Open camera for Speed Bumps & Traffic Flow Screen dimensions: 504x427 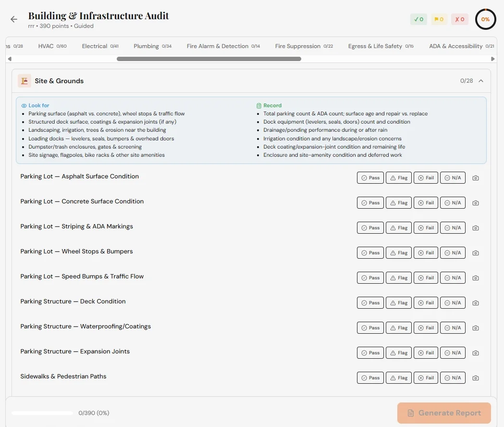point(475,278)
